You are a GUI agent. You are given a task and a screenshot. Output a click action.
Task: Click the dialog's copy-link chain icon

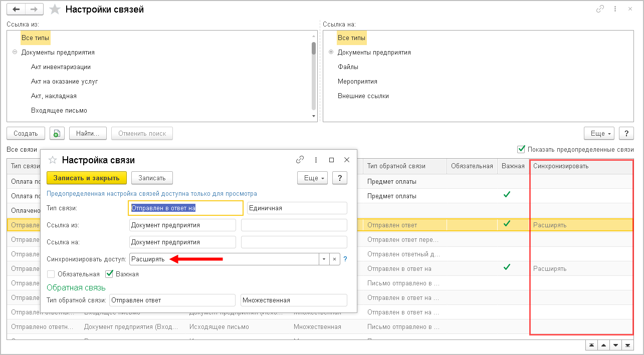tap(300, 160)
